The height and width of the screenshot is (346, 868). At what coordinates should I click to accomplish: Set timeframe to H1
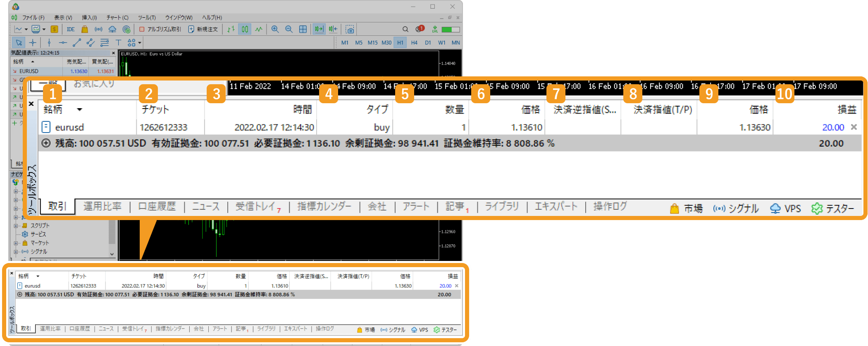click(x=400, y=43)
